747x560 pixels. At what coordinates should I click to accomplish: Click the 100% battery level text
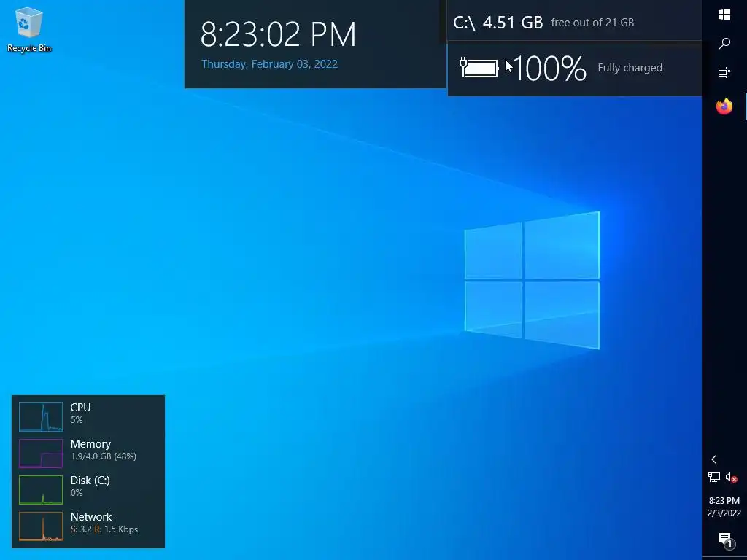pos(549,69)
